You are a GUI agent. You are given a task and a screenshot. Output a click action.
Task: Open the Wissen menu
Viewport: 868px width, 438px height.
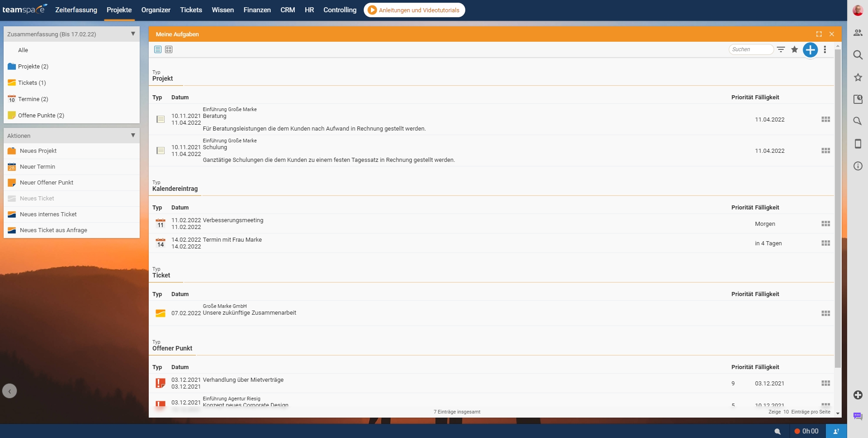coord(223,10)
